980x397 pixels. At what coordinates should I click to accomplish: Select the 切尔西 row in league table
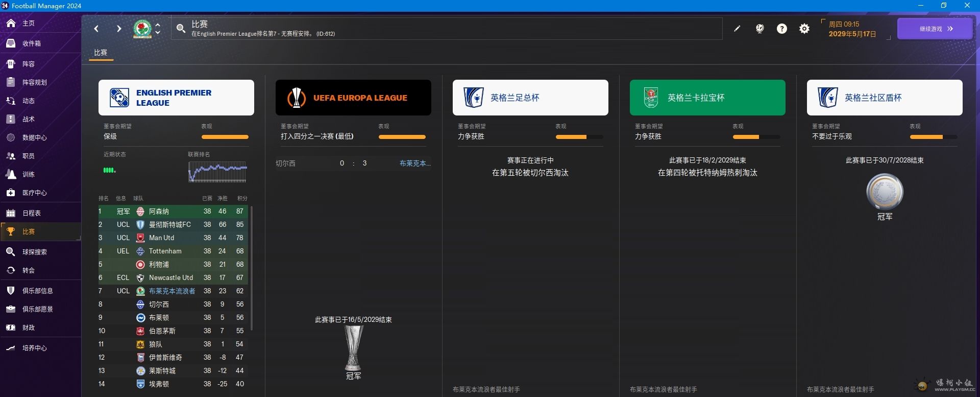[173, 305]
